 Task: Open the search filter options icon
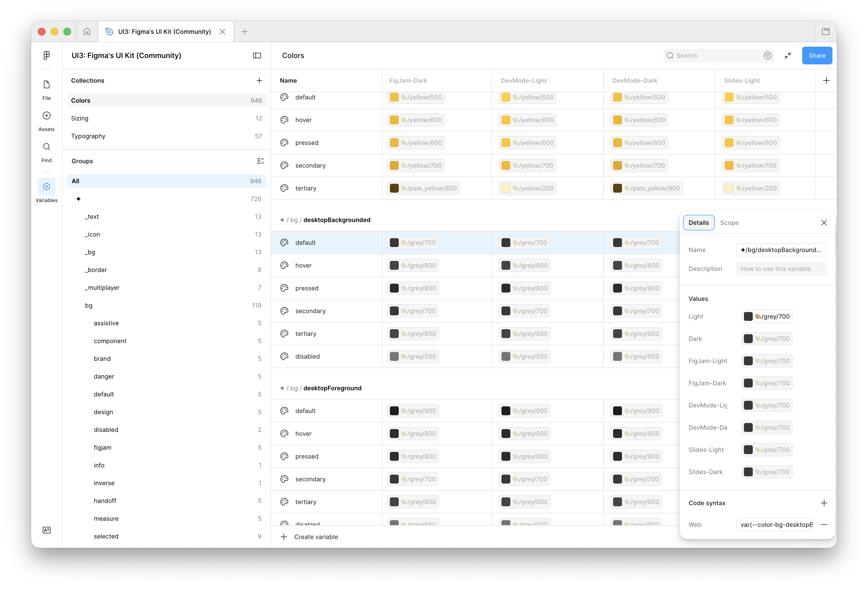click(x=767, y=56)
